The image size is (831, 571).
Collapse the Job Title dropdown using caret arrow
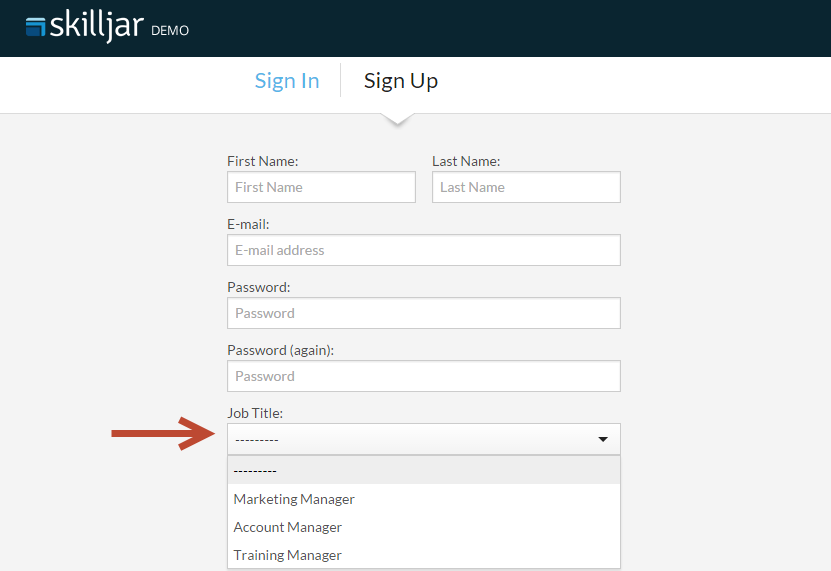tap(603, 439)
